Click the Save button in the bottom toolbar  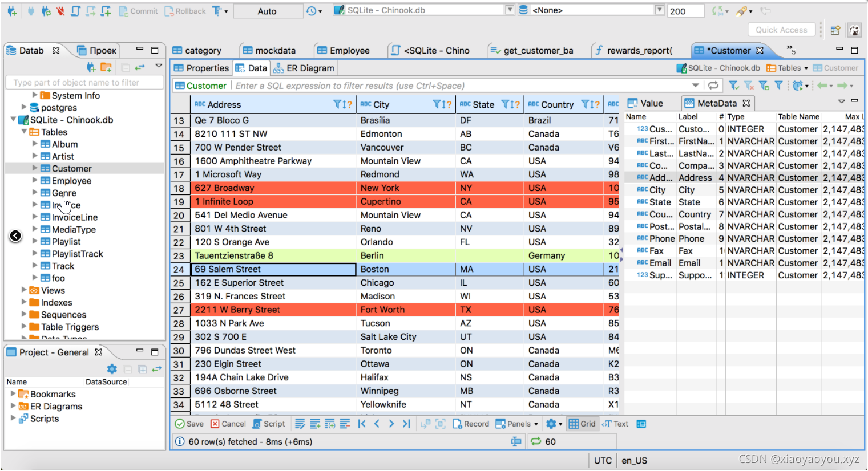coord(189,424)
